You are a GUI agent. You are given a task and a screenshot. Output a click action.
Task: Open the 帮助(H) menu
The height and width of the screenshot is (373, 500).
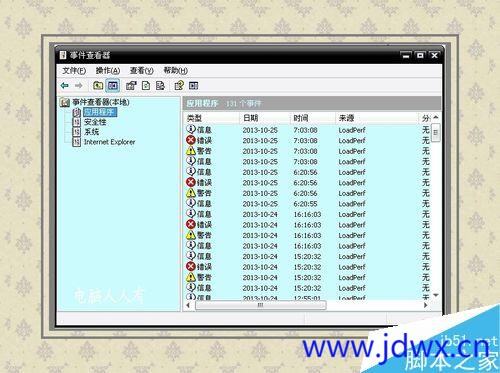click(x=175, y=71)
